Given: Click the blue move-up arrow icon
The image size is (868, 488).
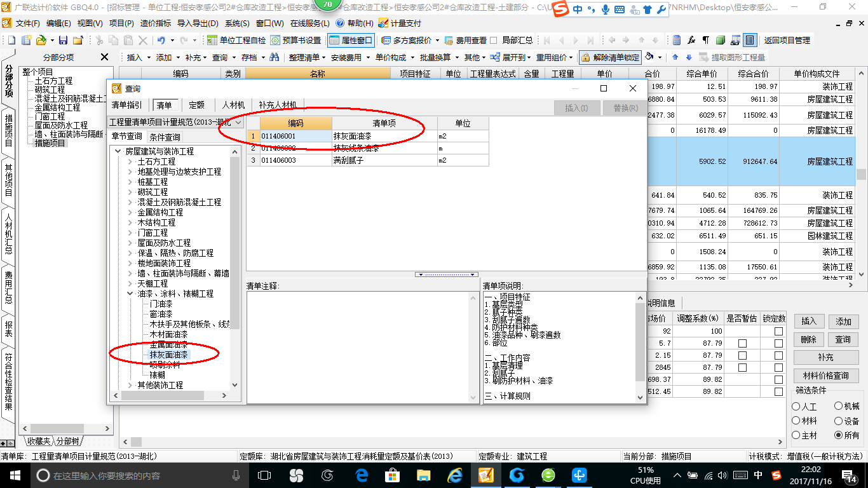Looking at the screenshot, I should click(675, 57).
